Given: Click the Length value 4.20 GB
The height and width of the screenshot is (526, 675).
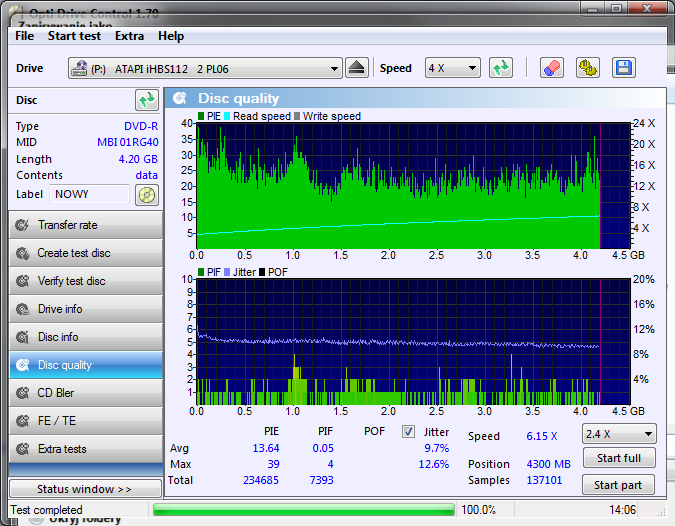Looking at the screenshot, I should point(138,159).
